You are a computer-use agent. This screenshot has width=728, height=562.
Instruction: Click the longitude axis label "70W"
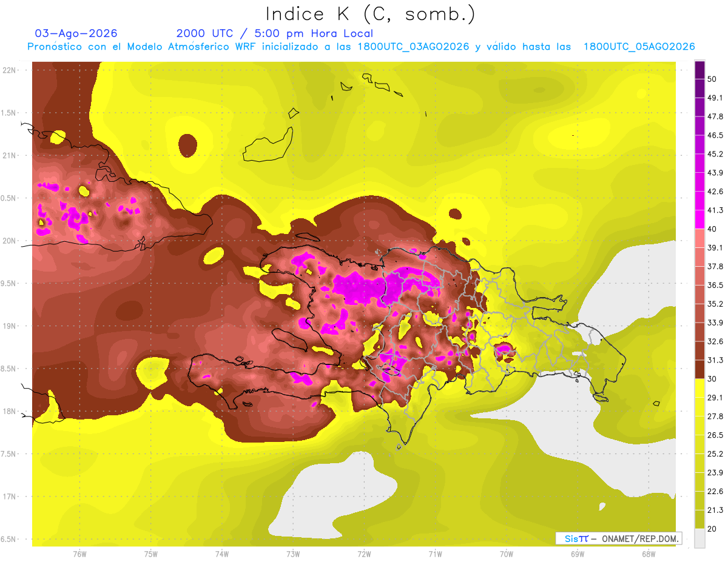[x=507, y=554]
